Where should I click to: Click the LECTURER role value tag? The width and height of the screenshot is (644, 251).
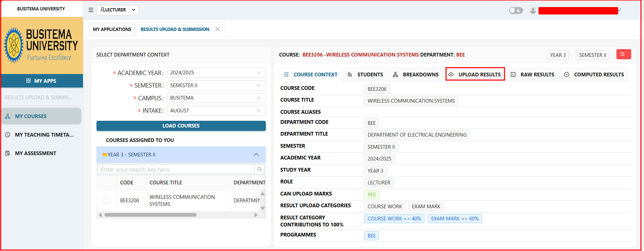379,183
